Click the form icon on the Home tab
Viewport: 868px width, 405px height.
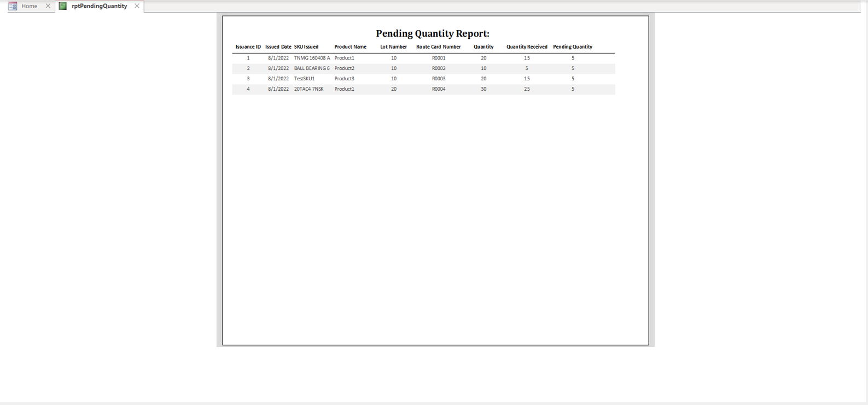pos(13,6)
